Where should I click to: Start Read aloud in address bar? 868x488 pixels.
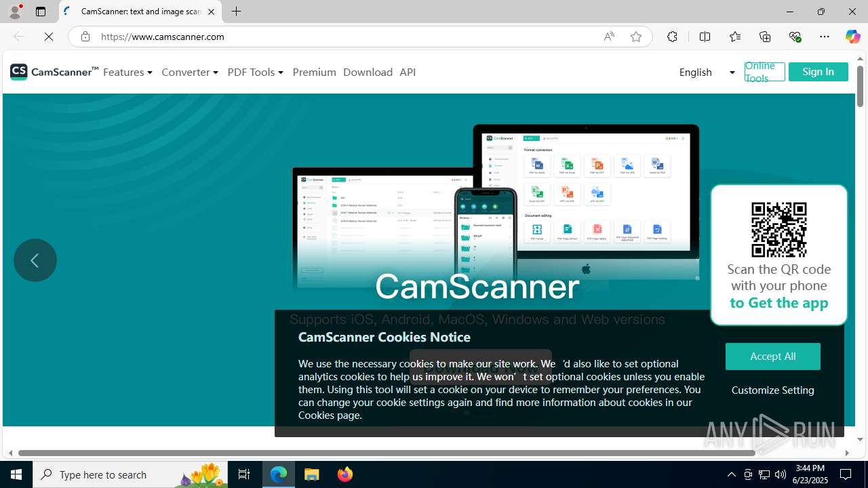click(x=609, y=37)
